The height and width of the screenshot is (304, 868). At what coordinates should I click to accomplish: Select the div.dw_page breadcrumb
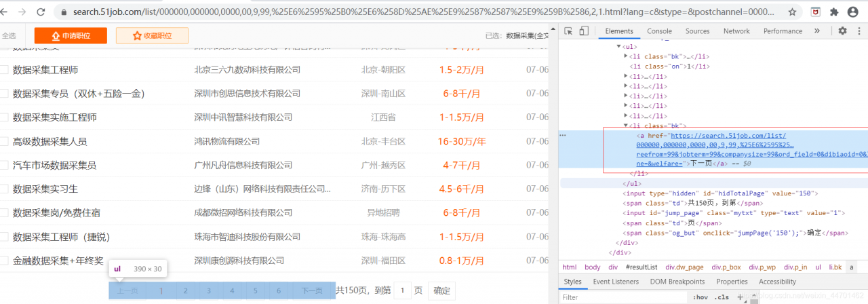[x=684, y=267]
